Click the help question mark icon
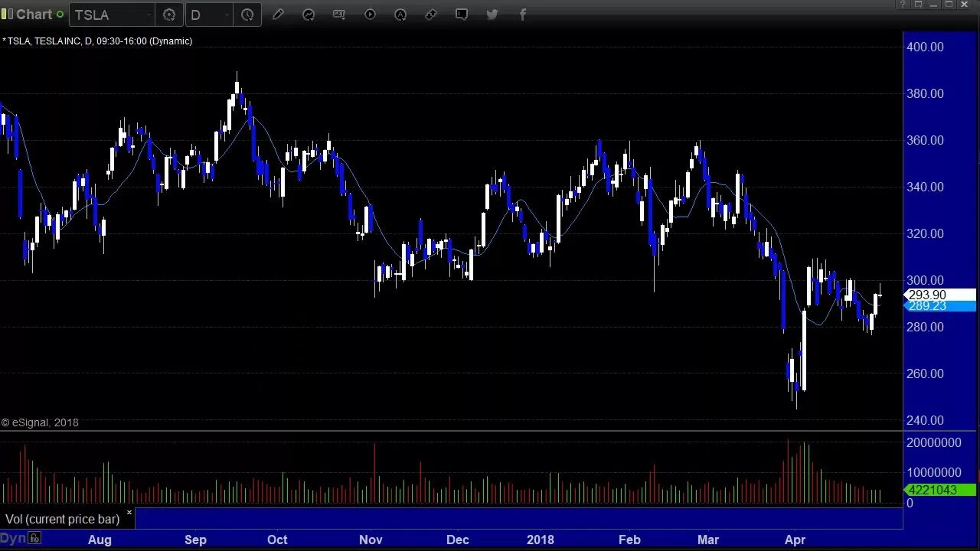This screenshot has height=551, width=980. pos(904,5)
